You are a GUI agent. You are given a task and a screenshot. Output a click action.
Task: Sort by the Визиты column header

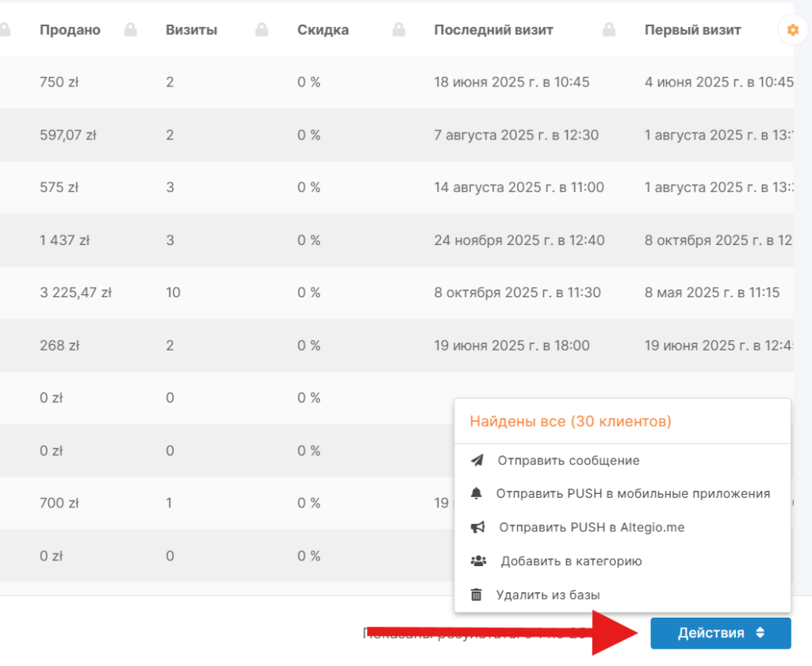tap(191, 30)
